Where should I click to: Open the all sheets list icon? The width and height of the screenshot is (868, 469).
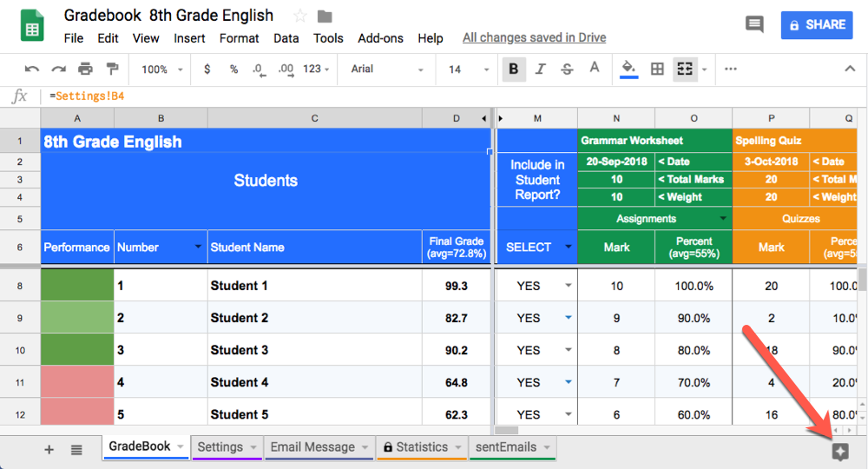coord(76,449)
